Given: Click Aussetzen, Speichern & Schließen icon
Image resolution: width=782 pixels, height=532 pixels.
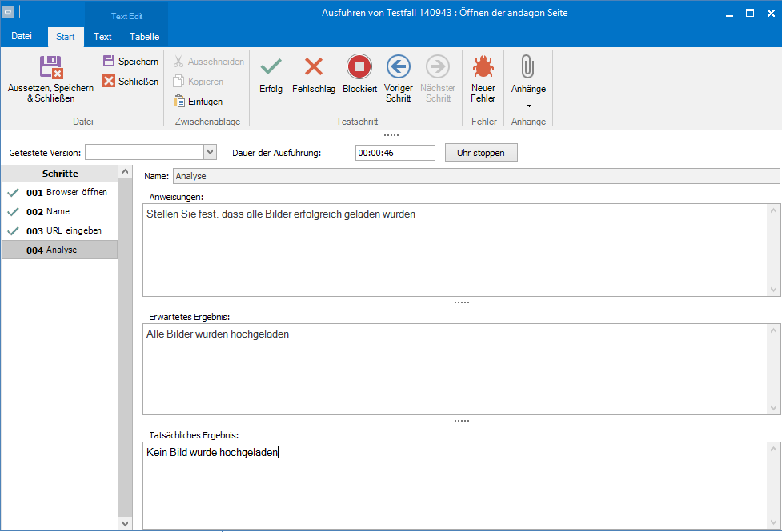Looking at the screenshot, I should 50,68.
